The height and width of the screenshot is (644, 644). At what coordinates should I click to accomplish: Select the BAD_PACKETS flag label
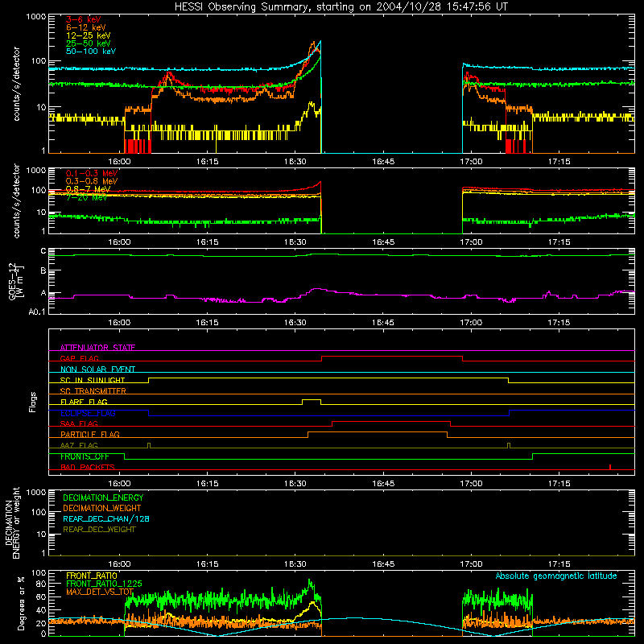click(x=88, y=467)
